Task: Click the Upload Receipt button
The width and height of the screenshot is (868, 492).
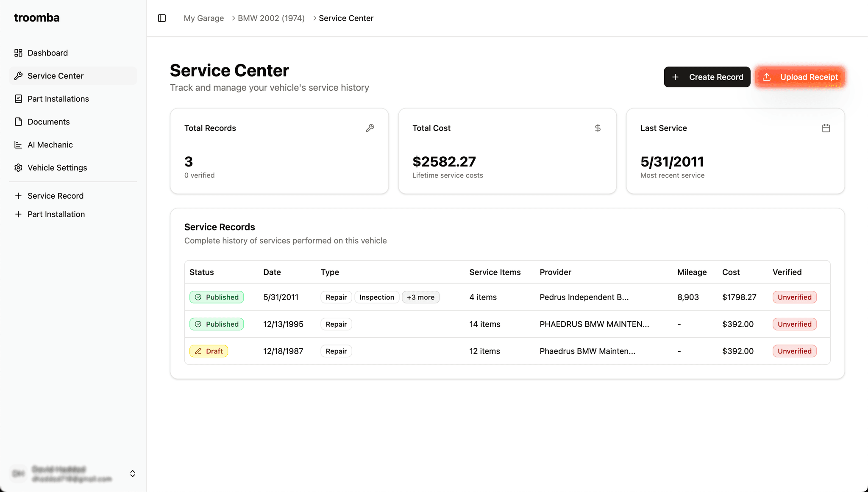Action: point(800,77)
